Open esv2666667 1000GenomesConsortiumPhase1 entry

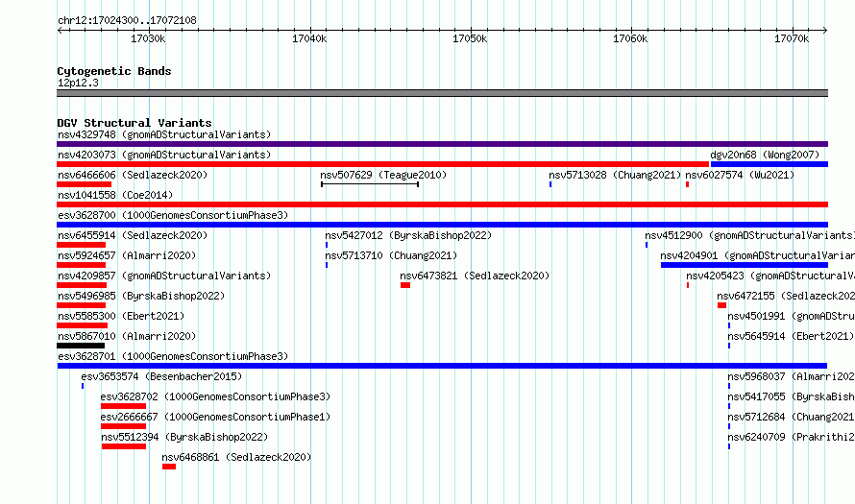[215, 417]
